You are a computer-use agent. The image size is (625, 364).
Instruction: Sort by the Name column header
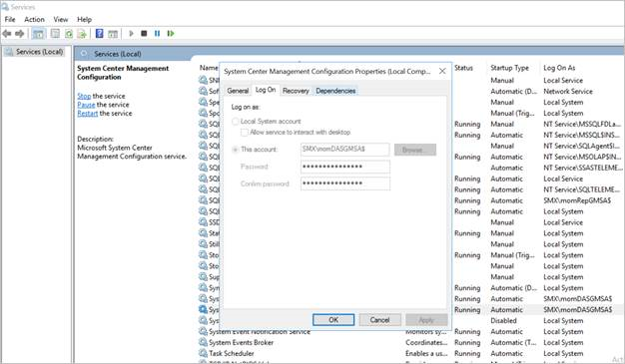click(x=209, y=68)
